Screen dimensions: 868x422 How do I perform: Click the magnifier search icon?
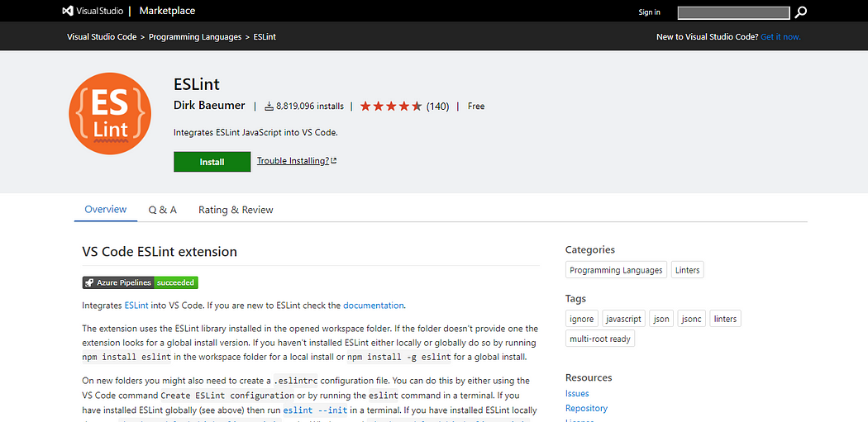coord(800,12)
